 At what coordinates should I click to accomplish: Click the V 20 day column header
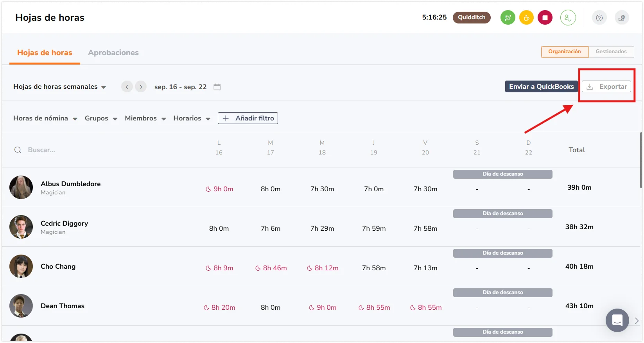425,147
